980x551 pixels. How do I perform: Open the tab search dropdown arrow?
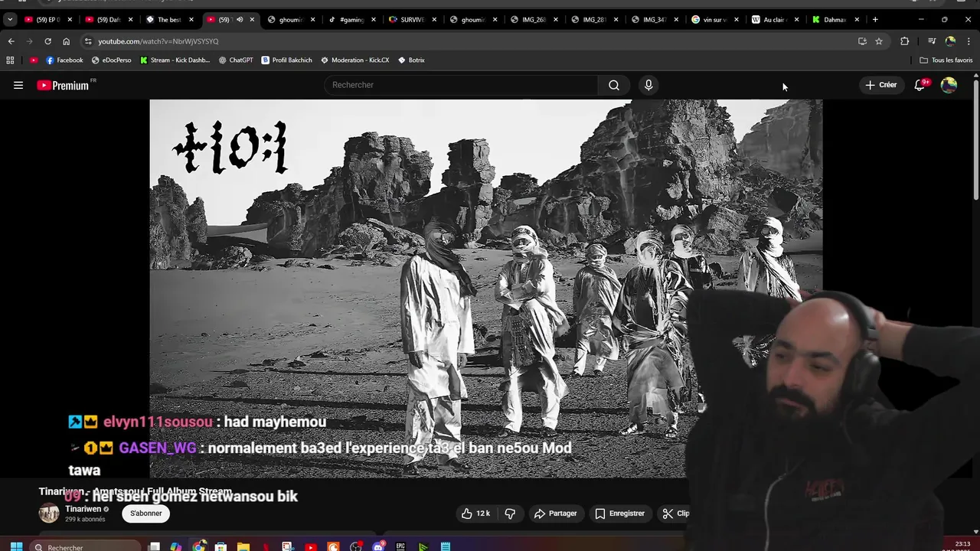pos(10,20)
